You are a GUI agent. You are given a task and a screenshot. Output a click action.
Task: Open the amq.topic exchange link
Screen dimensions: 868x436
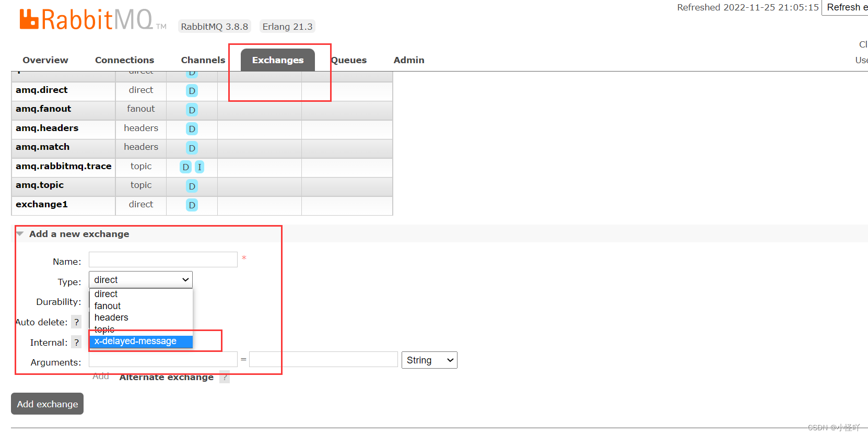(40, 185)
